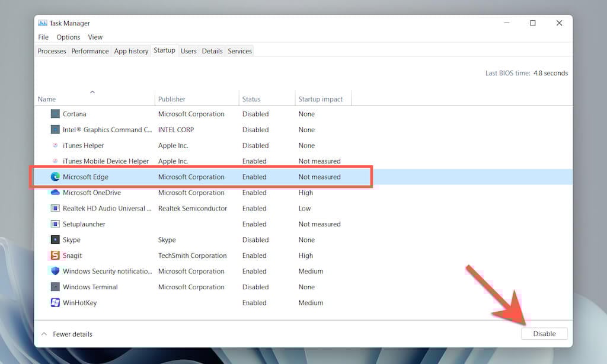Click the Skype app icon
Viewport: 607px width, 364px height.
55,240
